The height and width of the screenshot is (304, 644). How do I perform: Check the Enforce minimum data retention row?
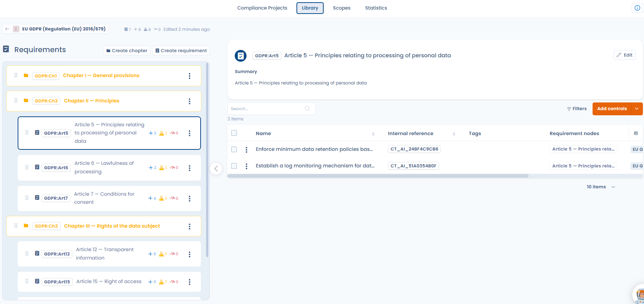pyautogui.click(x=234, y=149)
